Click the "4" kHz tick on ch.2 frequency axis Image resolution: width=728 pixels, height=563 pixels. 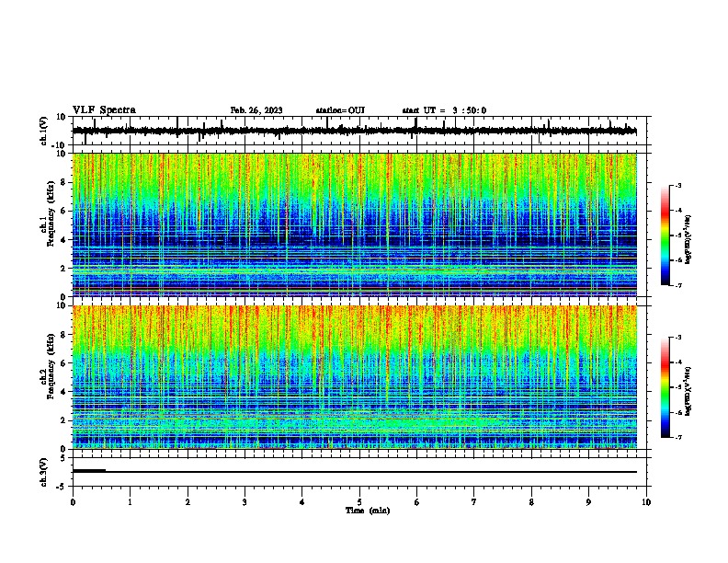pyautogui.click(x=63, y=392)
